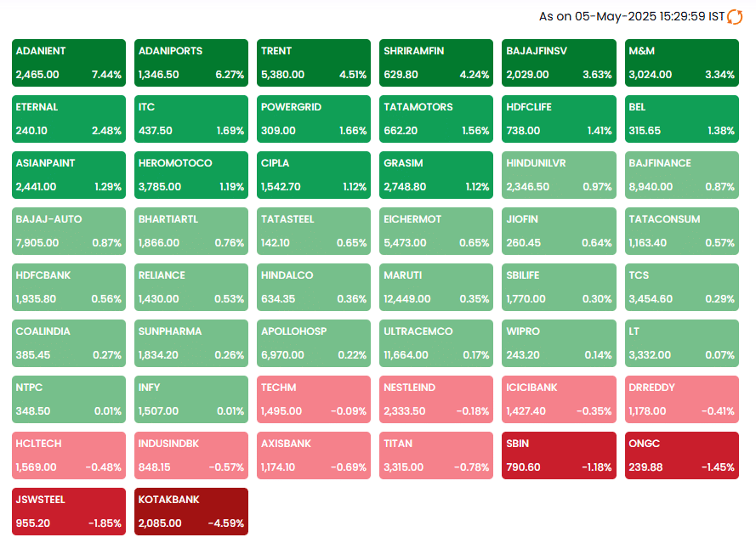Open the RELIANCE stock tile

coord(191,287)
